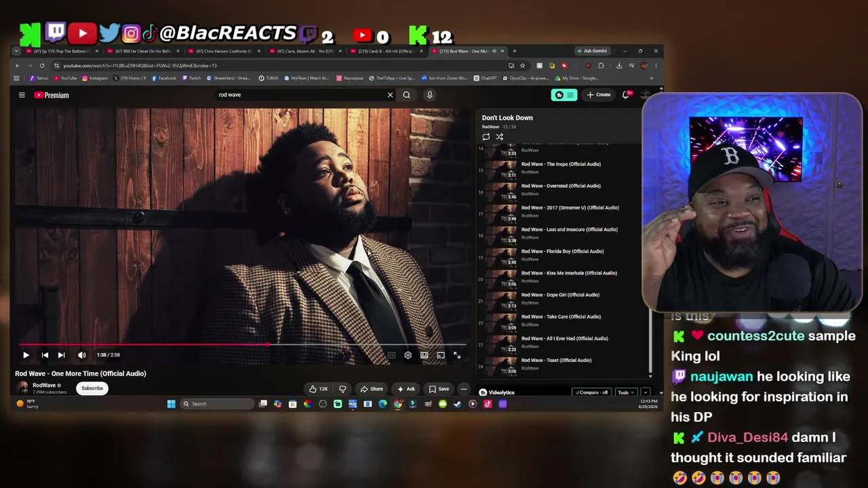Open a new browser tab
Image resolution: width=868 pixels, height=488 pixels.
click(514, 52)
